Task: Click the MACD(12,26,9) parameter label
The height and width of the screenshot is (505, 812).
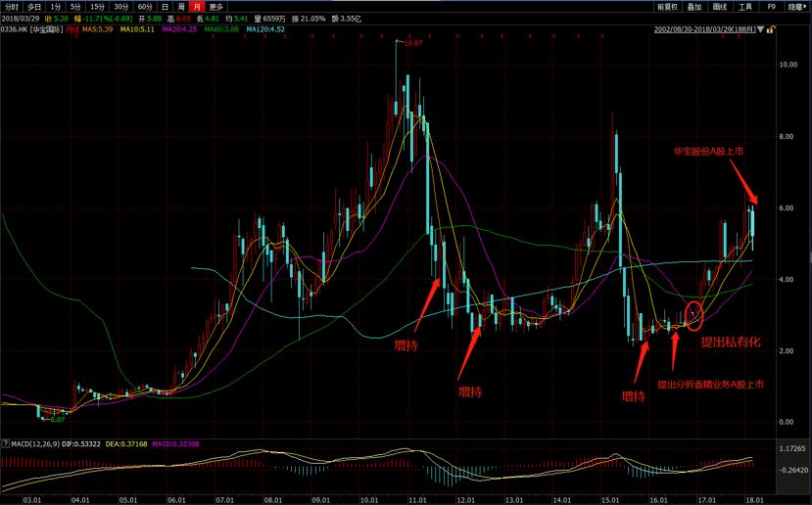Action: (x=34, y=444)
